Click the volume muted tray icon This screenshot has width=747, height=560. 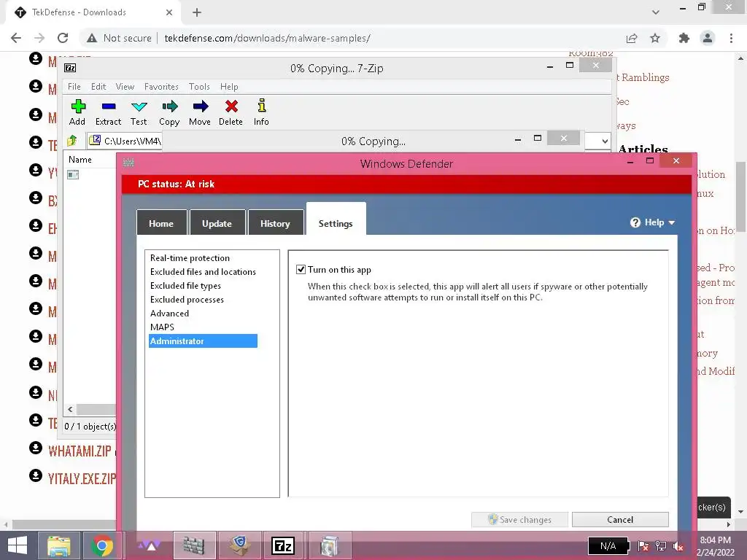tap(678, 547)
